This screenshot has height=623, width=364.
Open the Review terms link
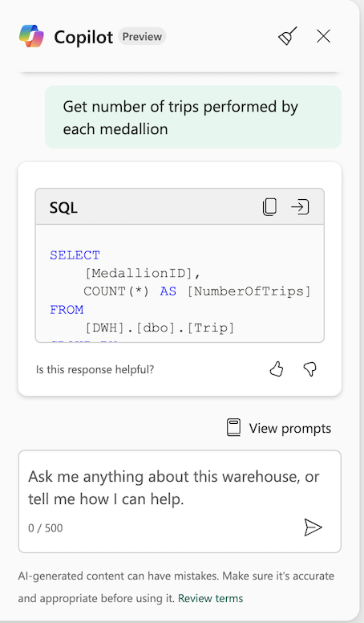coord(210,598)
